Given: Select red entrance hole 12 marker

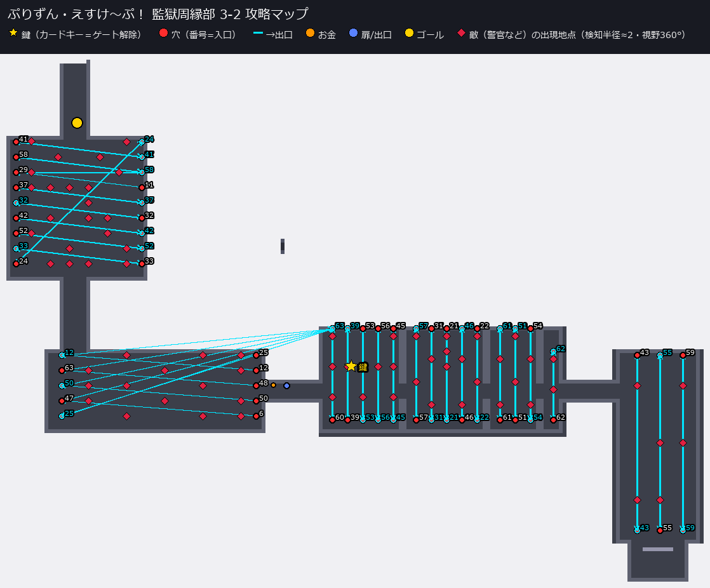Looking at the screenshot, I should pyautogui.click(x=257, y=370).
